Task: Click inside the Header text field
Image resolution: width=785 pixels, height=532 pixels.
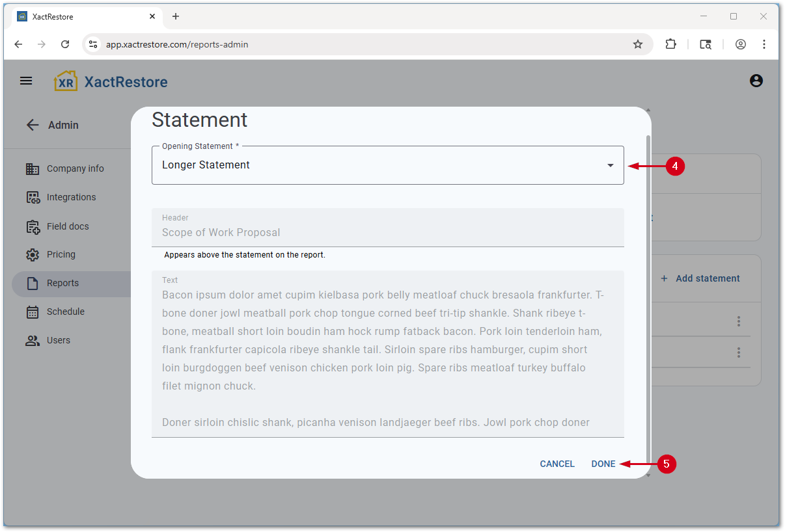Action: (x=387, y=232)
